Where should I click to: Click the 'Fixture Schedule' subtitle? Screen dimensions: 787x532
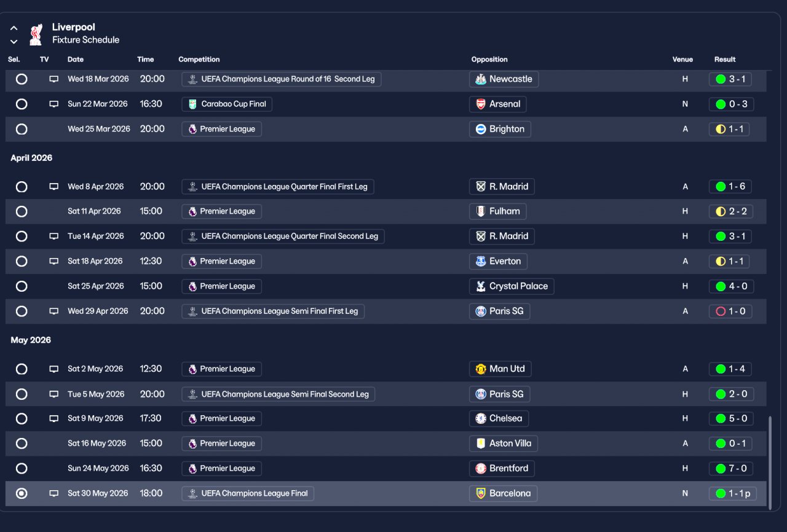tap(86, 40)
